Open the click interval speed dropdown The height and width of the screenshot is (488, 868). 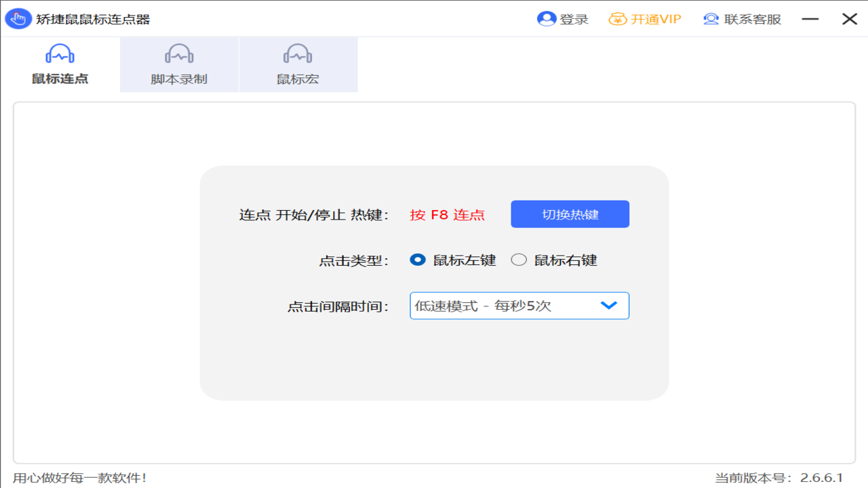pyautogui.click(x=519, y=306)
